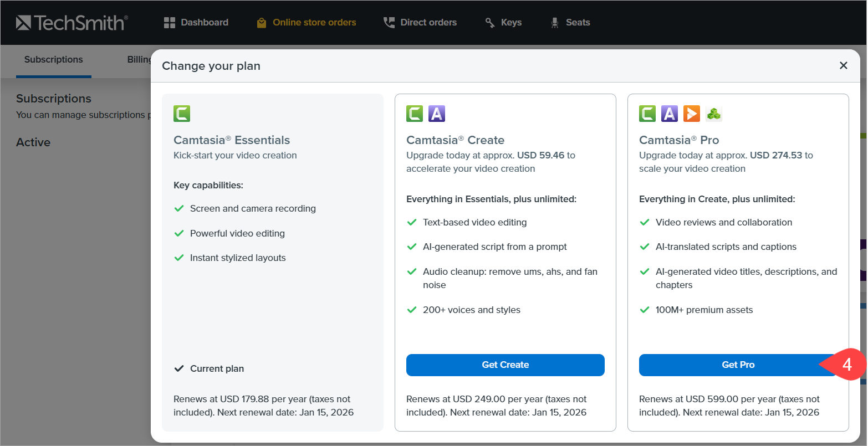Switch to the Subscriptions tab
This screenshot has height=446, width=868.
click(54, 60)
